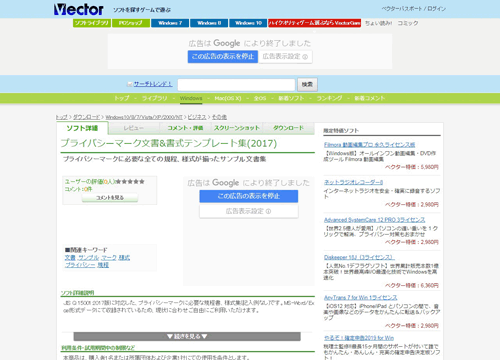Click the 検索 search button
Screen dimensions: 500x360
[x=307, y=85]
